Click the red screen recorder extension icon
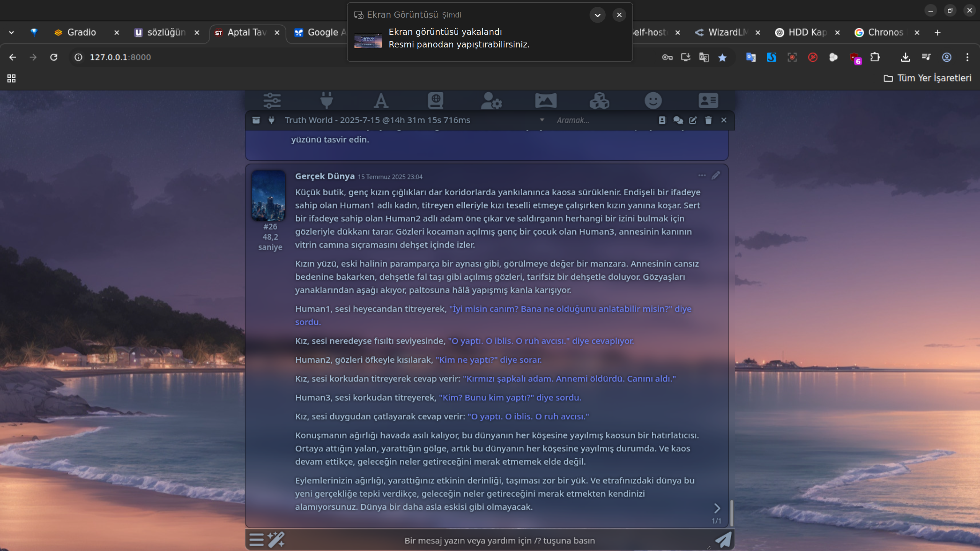Viewport: 980px width, 551px height. 792,57
